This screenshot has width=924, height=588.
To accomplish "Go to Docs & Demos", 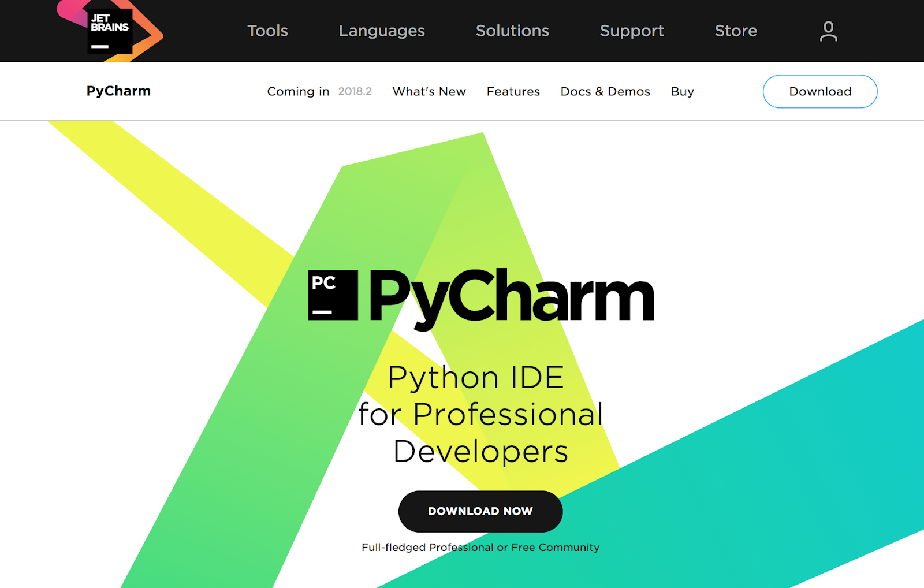I will pyautogui.click(x=605, y=91).
